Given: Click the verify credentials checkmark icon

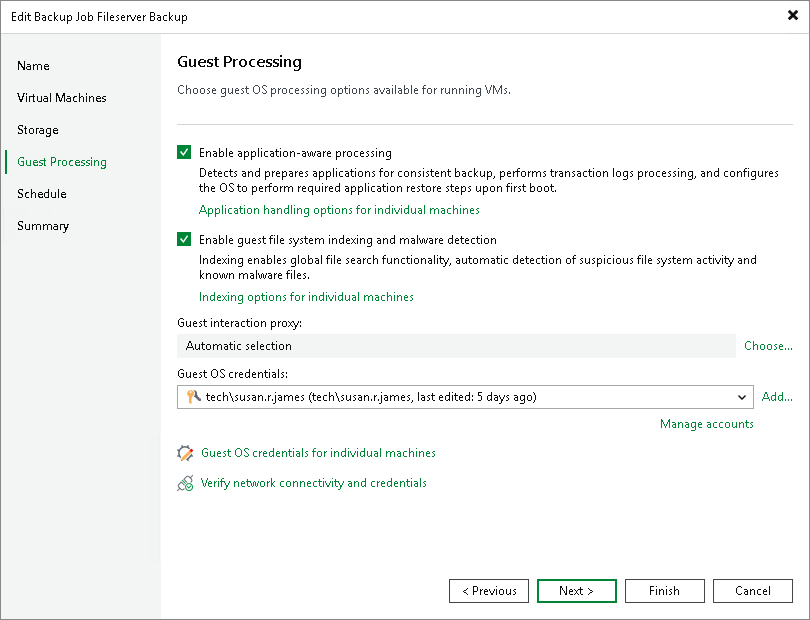Looking at the screenshot, I should click(x=185, y=483).
